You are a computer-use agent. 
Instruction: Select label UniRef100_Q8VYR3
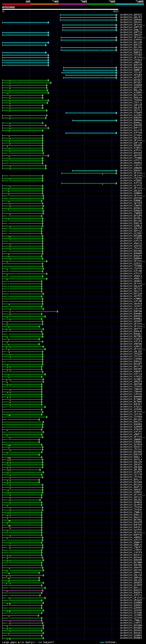[131, 156]
